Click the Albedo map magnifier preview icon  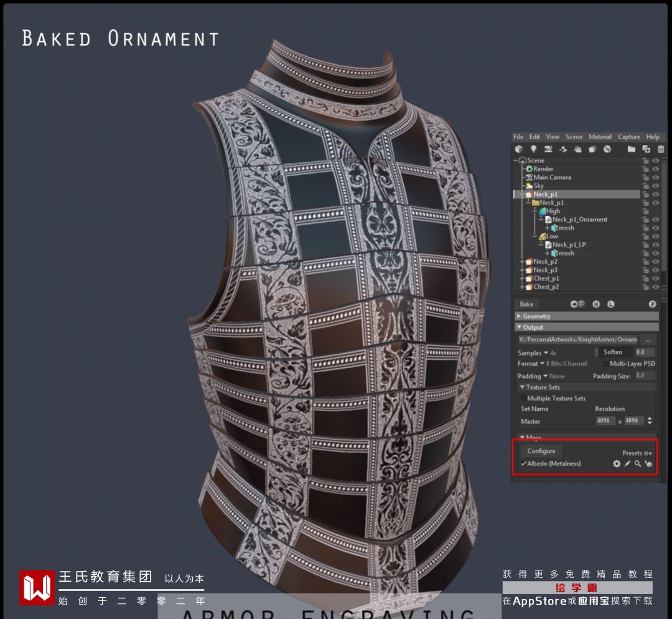[x=638, y=463]
